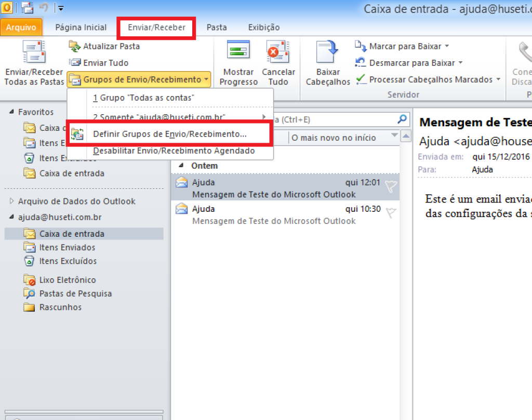The height and width of the screenshot is (420, 532).
Task: Expand Arquivo de Dados do Outlook
Action: tap(11, 201)
